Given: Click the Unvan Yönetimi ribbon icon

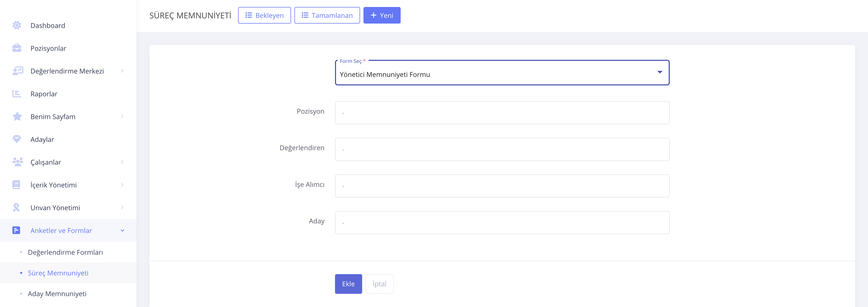Looking at the screenshot, I should (x=16, y=208).
